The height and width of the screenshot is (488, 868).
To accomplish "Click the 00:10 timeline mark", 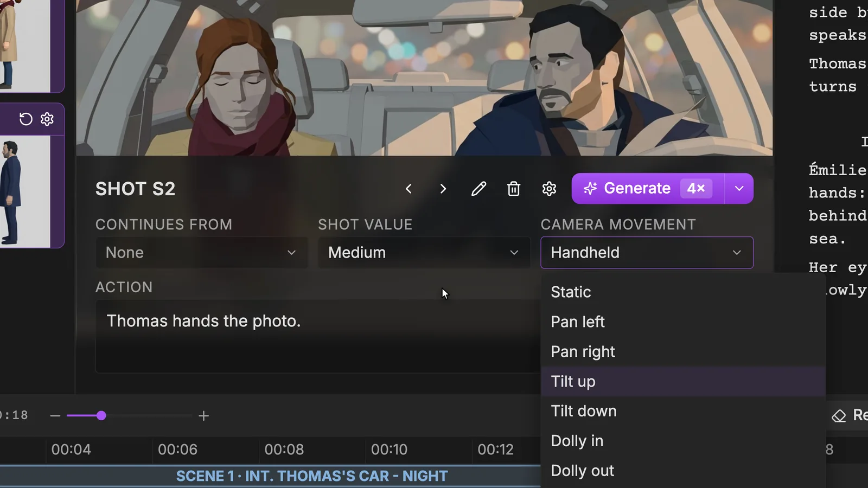I will (389, 450).
